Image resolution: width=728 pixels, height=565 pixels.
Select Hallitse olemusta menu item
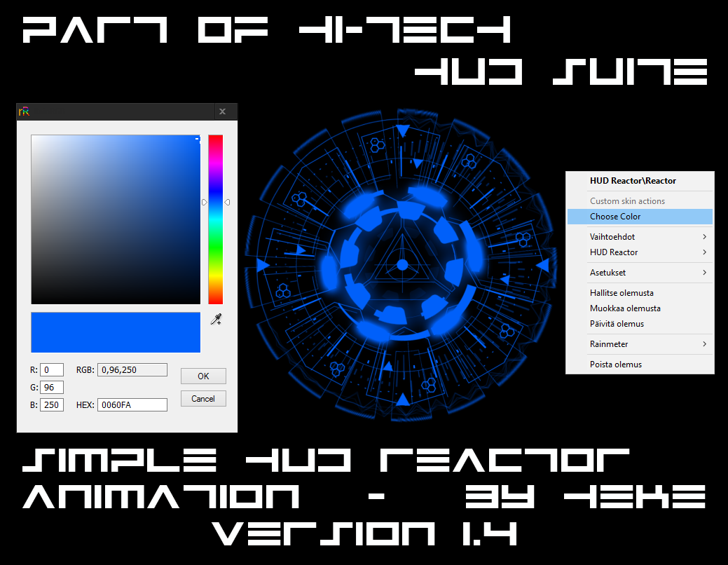640,293
